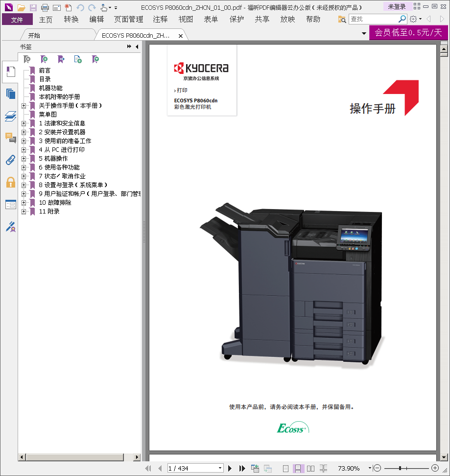Open the 注释 ribbon tab
Image resolution: width=450 pixels, height=476 pixels.
tap(160, 20)
